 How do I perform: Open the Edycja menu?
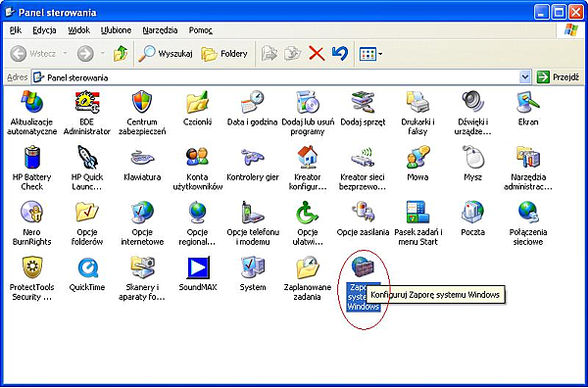(x=44, y=30)
